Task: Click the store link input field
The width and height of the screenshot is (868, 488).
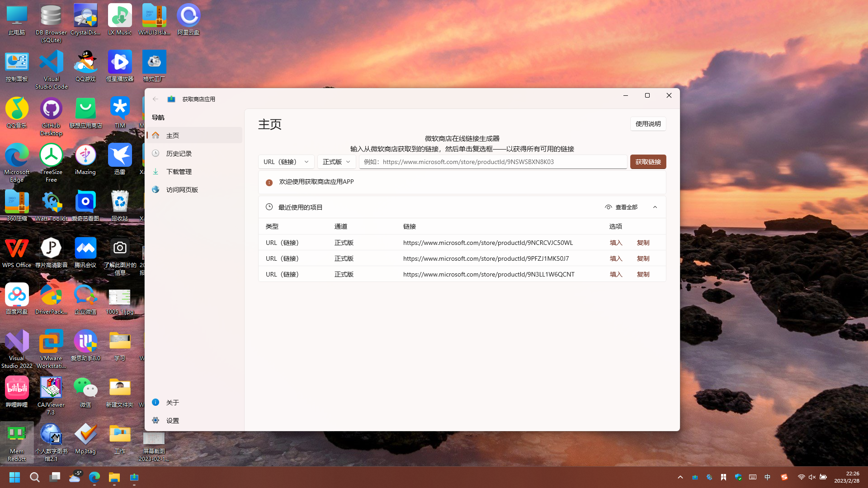Action: click(493, 162)
